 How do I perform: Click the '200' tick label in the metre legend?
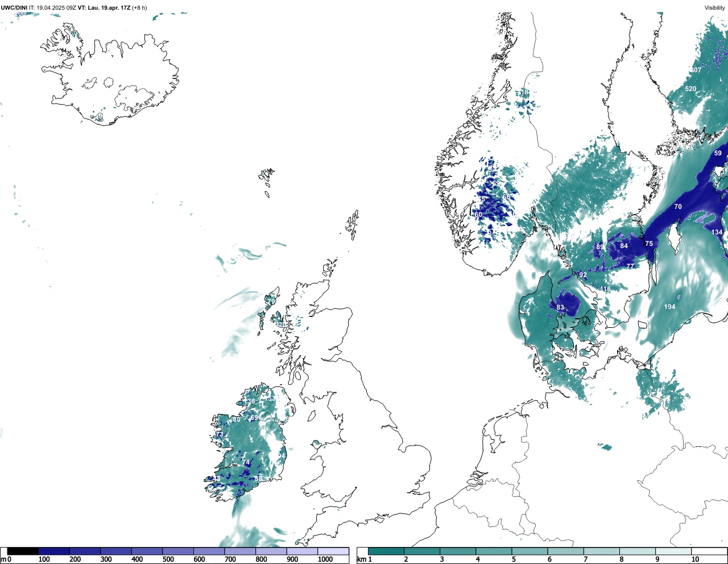(x=75, y=559)
